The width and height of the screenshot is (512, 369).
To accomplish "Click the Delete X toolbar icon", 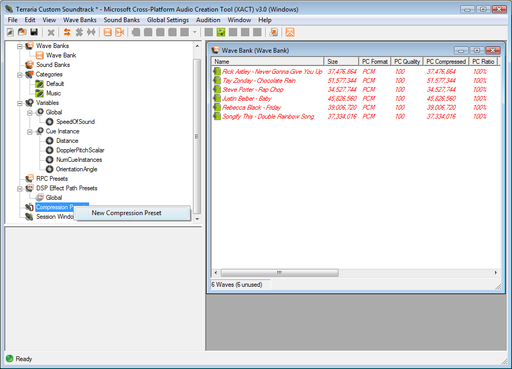I will [51, 32].
